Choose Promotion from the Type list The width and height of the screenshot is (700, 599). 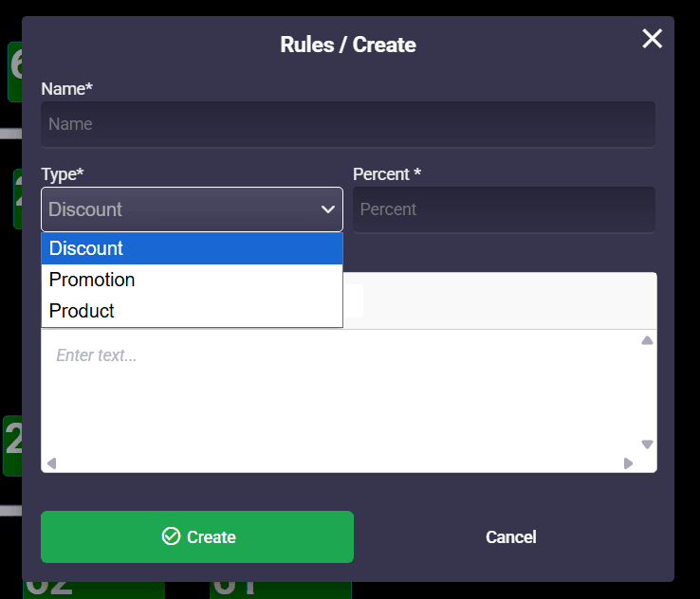[x=191, y=280]
